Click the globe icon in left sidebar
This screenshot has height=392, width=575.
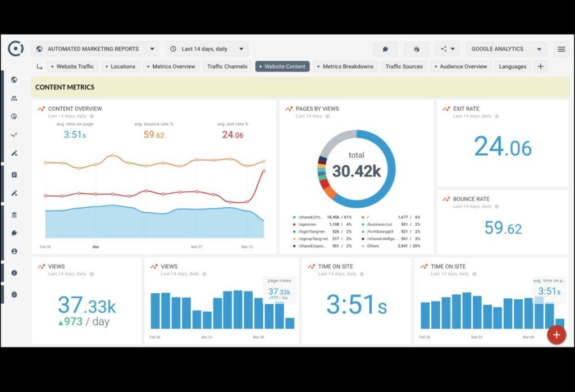[14, 80]
